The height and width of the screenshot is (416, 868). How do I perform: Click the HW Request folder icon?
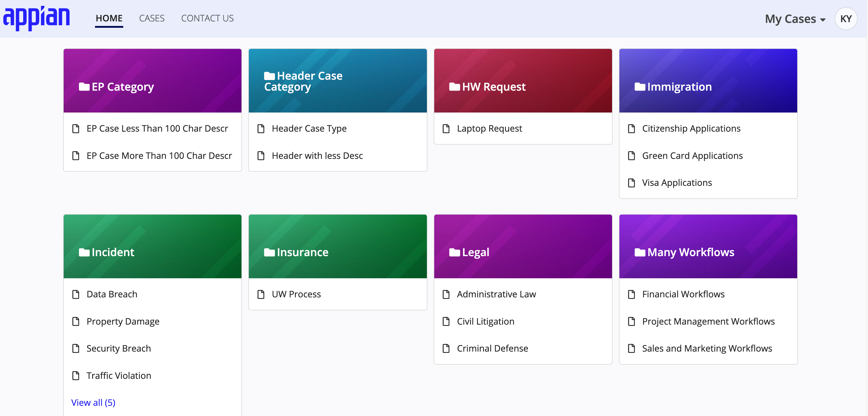(x=455, y=87)
